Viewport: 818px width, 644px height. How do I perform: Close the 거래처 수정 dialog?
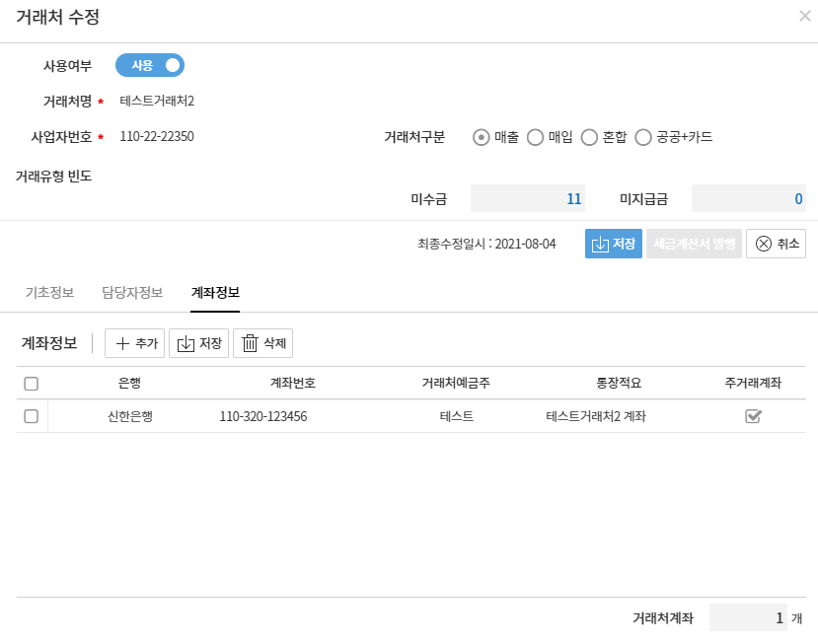804,17
